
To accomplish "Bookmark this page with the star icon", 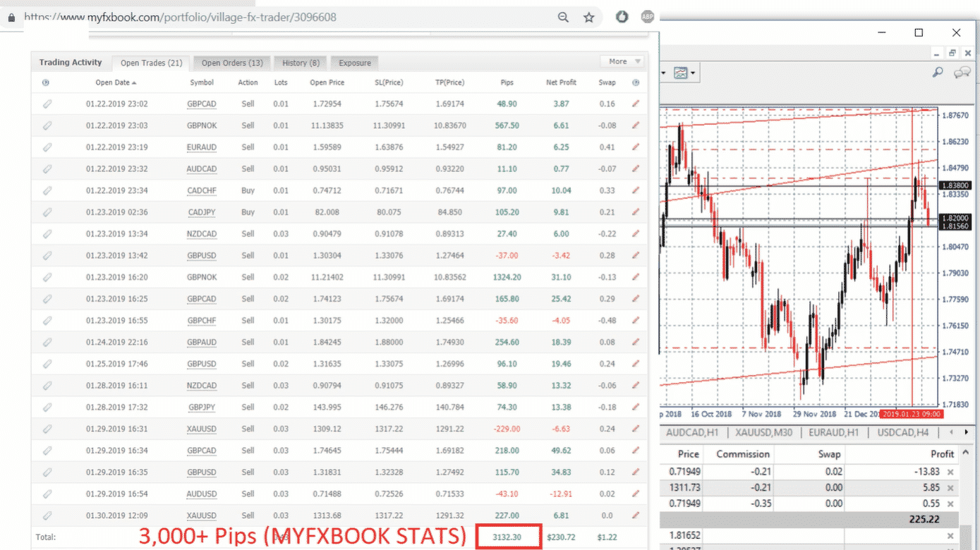I will click(x=589, y=17).
